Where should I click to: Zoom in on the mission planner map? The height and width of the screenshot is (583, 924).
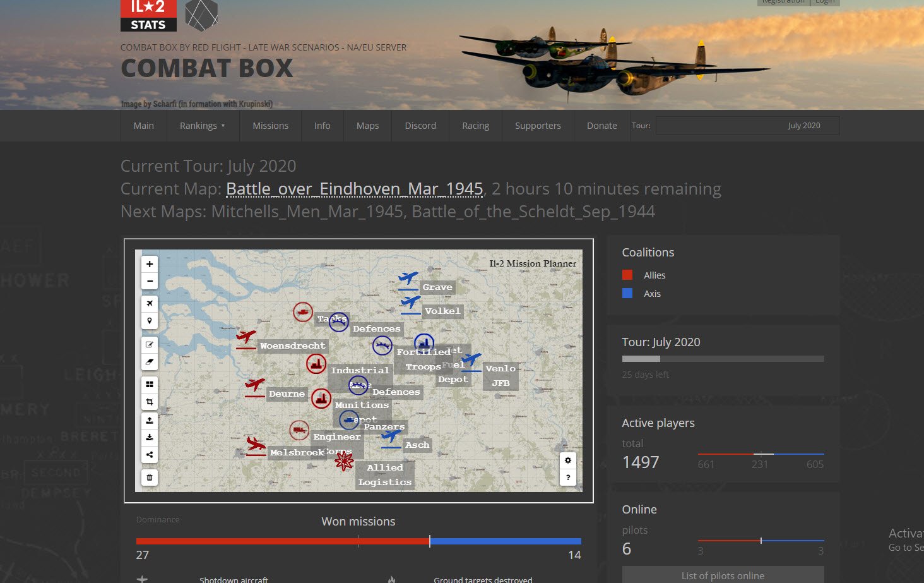(150, 264)
